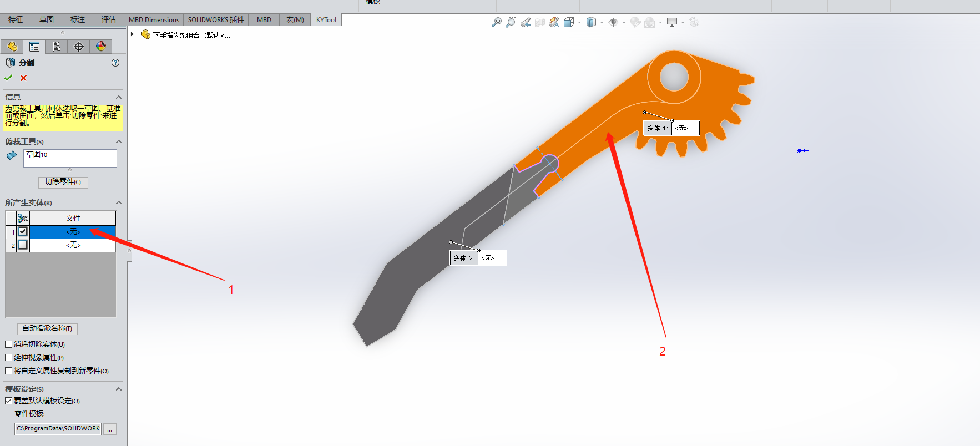Select the row 2 file cell <无>
This screenshot has width=980, height=446.
[x=73, y=245]
